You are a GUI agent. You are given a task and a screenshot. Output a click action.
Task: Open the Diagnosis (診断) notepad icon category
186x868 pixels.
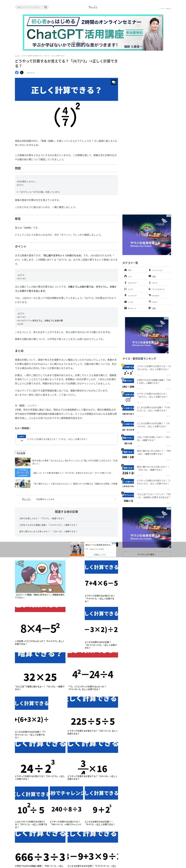(x=150, y=308)
